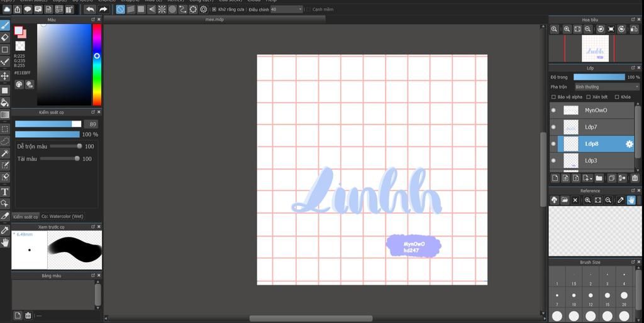The image size is (644, 323).
Task: Click the canvas horizontal scrollbar
Action: [311, 319]
